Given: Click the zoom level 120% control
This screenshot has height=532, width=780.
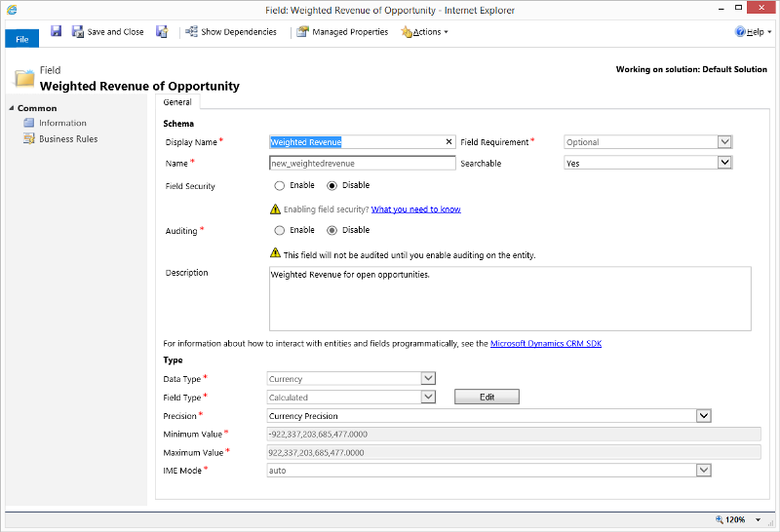Looking at the screenshot, I should [x=733, y=520].
